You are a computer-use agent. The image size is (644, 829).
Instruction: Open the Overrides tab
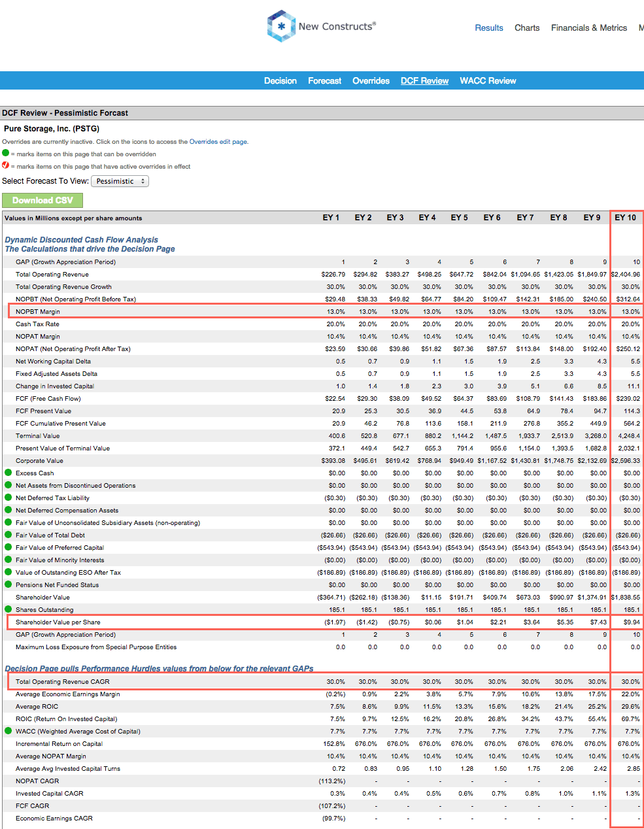click(x=371, y=81)
